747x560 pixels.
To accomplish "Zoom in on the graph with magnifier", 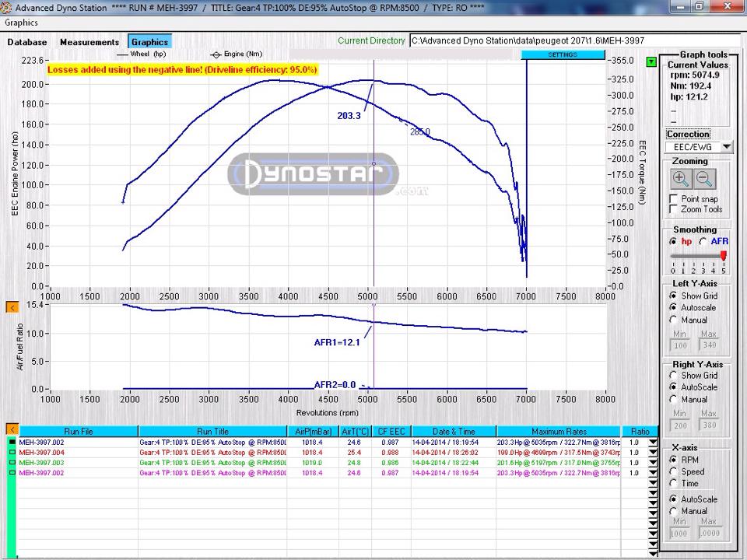I will [x=680, y=179].
